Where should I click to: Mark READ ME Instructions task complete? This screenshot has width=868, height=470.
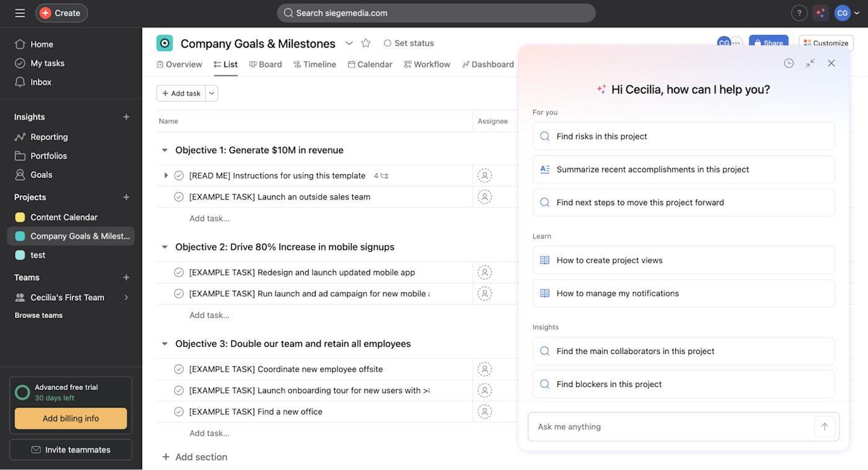point(179,176)
